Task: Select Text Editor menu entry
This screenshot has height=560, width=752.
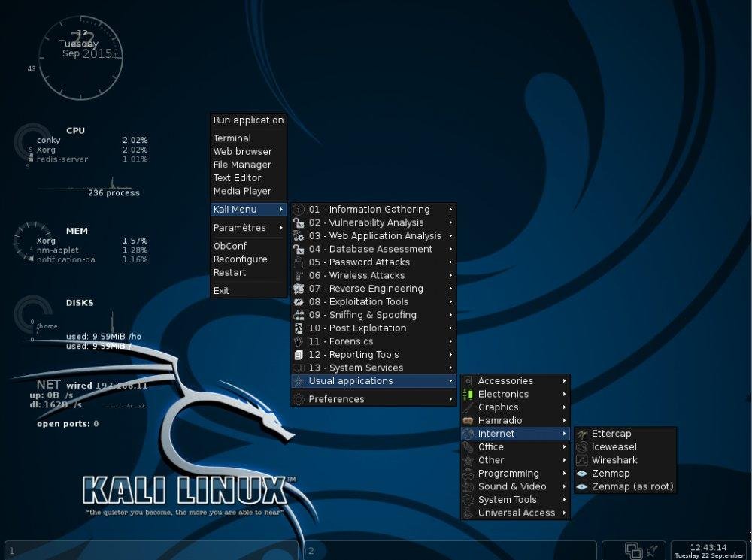Action: click(x=248, y=178)
